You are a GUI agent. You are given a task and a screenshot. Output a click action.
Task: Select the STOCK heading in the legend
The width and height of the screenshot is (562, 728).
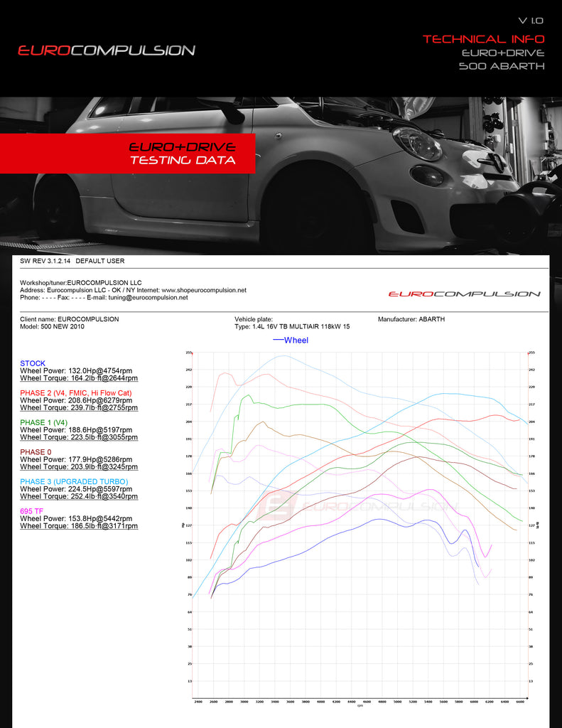tap(33, 363)
